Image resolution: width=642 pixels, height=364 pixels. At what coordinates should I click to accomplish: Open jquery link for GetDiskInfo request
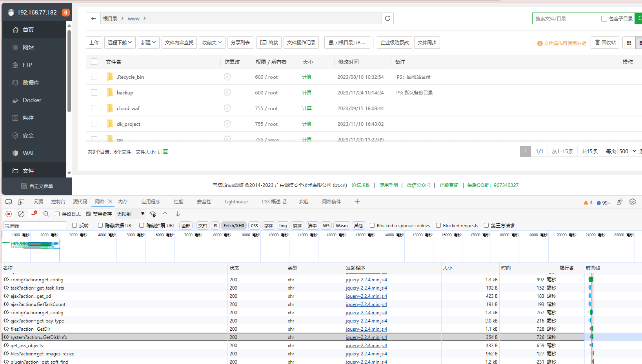click(x=366, y=337)
